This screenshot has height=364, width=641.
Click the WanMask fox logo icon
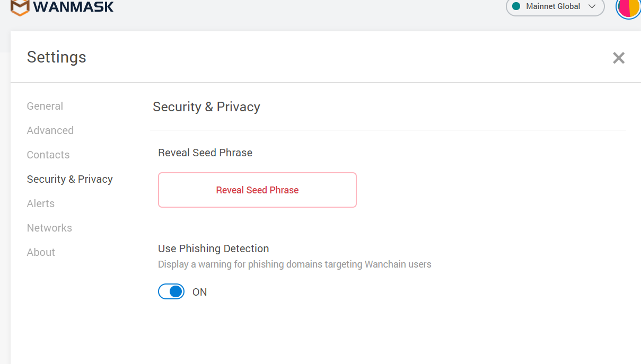point(20,7)
